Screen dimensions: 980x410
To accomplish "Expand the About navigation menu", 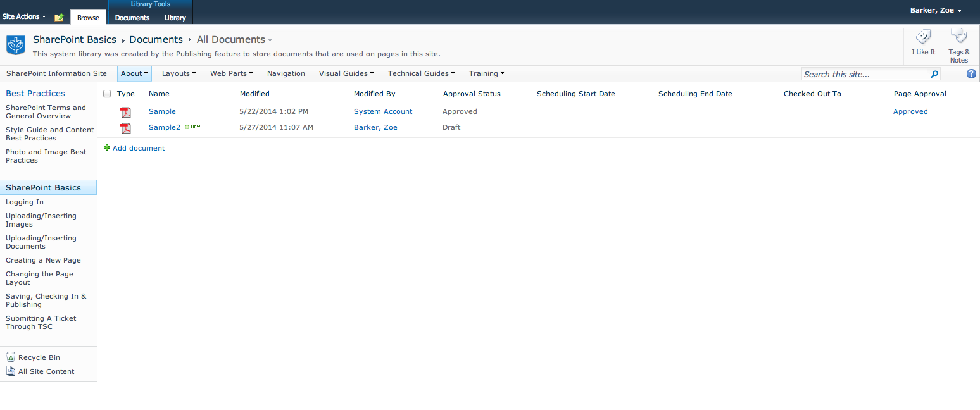I will 134,73.
